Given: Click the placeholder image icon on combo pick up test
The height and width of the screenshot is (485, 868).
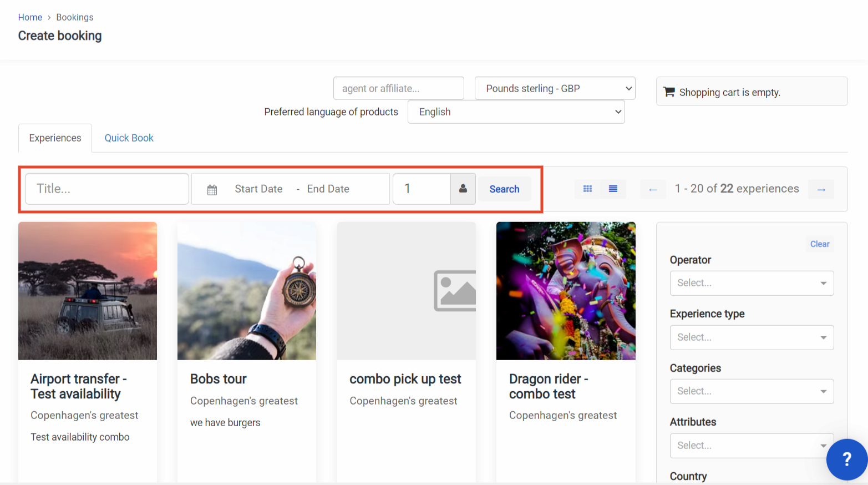Looking at the screenshot, I should click(x=455, y=291).
